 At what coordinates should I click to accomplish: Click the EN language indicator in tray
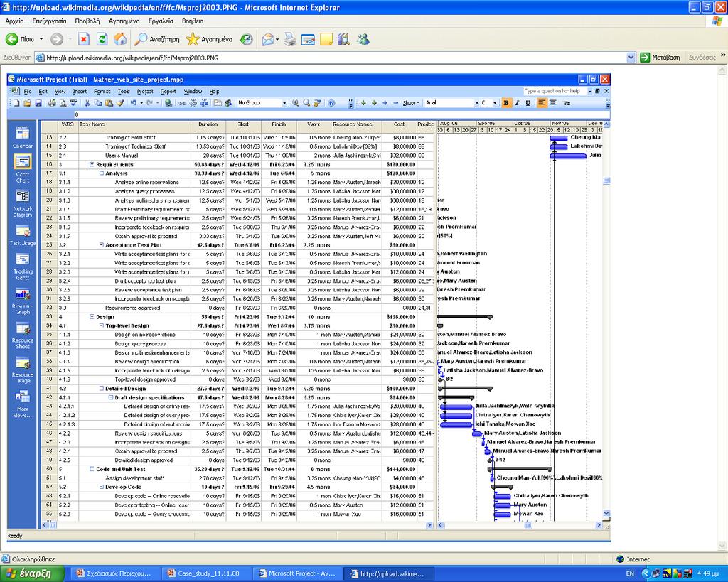tap(630, 573)
